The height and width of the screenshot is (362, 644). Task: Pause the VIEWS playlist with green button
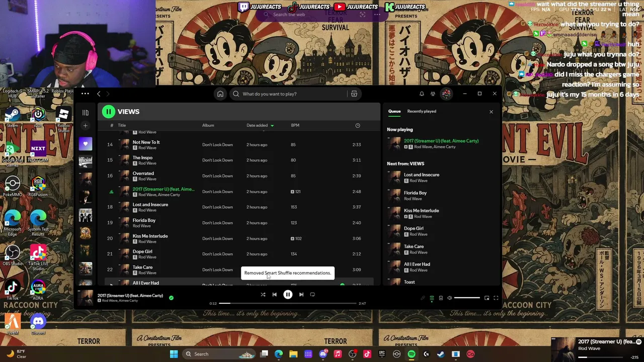pos(108,112)
